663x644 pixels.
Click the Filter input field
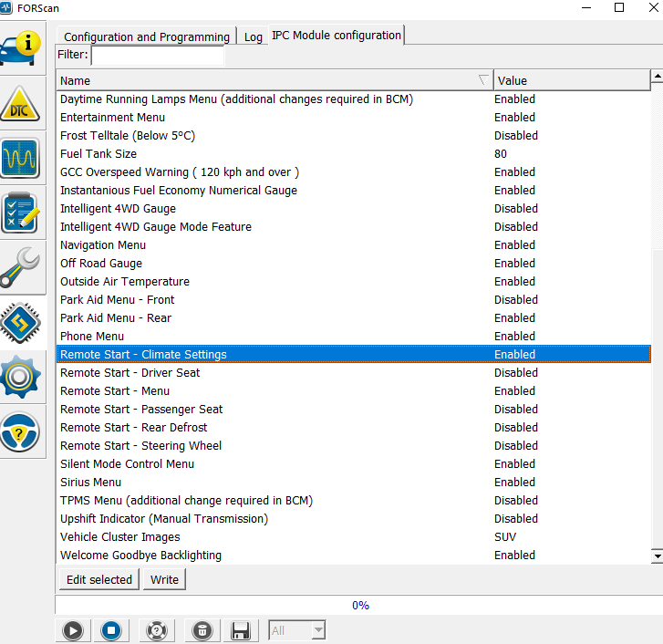tap(158, 56)
